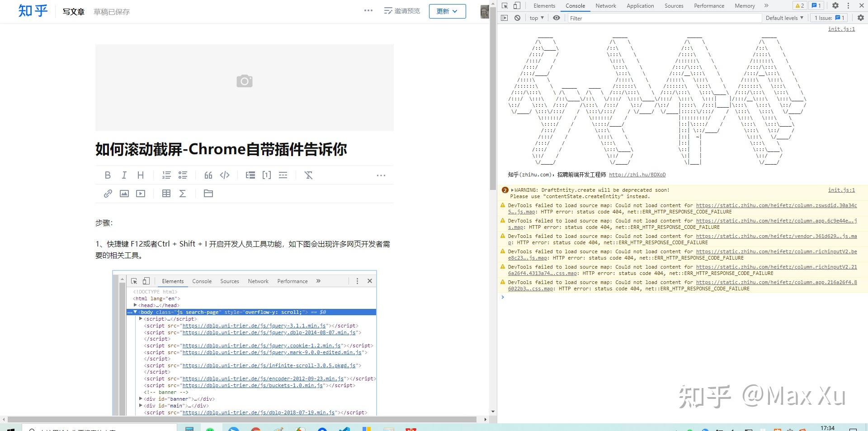Insert blockquote using quote icon
The image size is (868, 431).
pyautogui.click(x=208, y=175)
